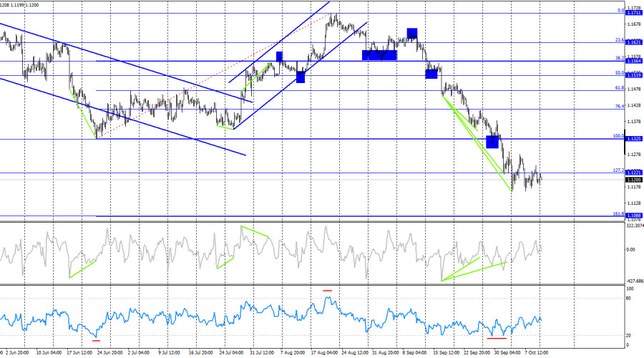
Task: Select the blue square at the 1.1325 level
Action: (492, 142)
